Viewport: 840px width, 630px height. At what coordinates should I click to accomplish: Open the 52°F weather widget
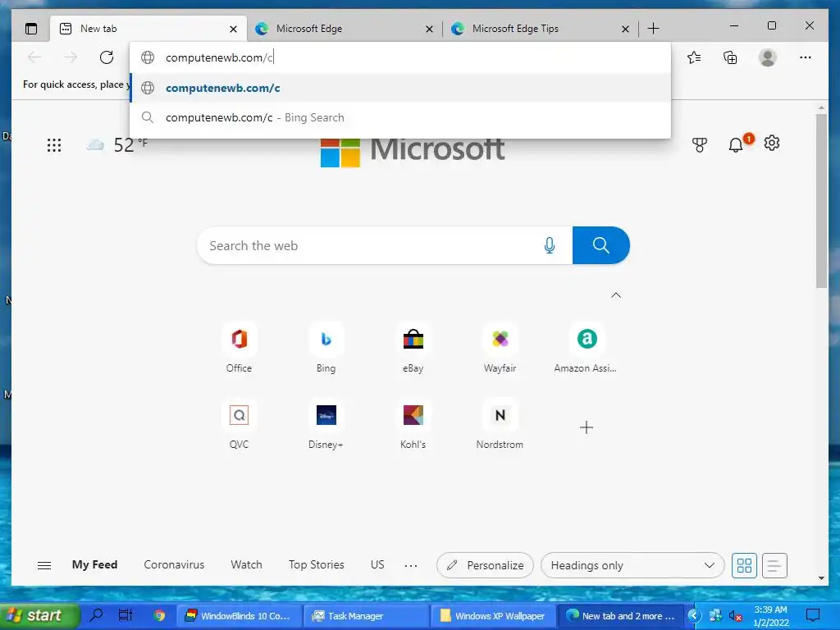(116, 144)
